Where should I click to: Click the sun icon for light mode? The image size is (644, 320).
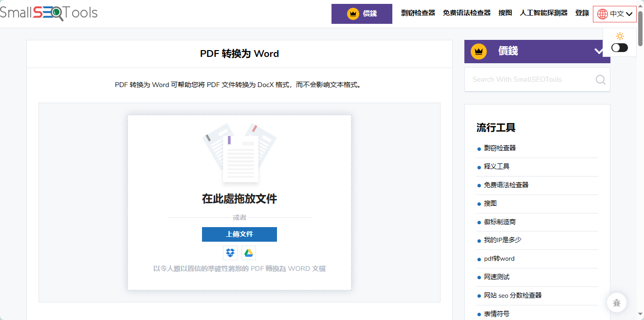point(620,36)
